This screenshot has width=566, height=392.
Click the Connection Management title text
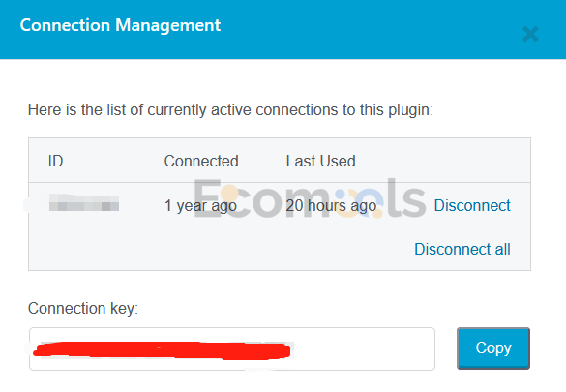tap(120, 25)
